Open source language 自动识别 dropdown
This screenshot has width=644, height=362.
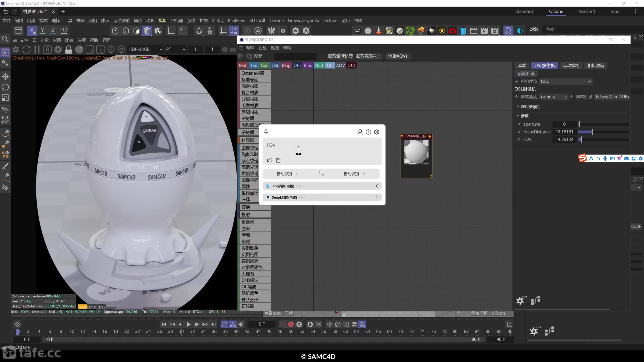[x=287, y=174]
